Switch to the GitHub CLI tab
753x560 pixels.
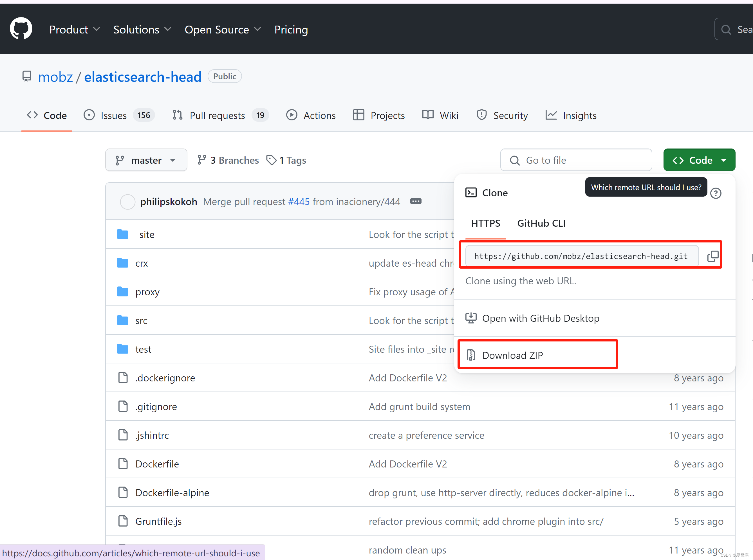pos(541,223)
